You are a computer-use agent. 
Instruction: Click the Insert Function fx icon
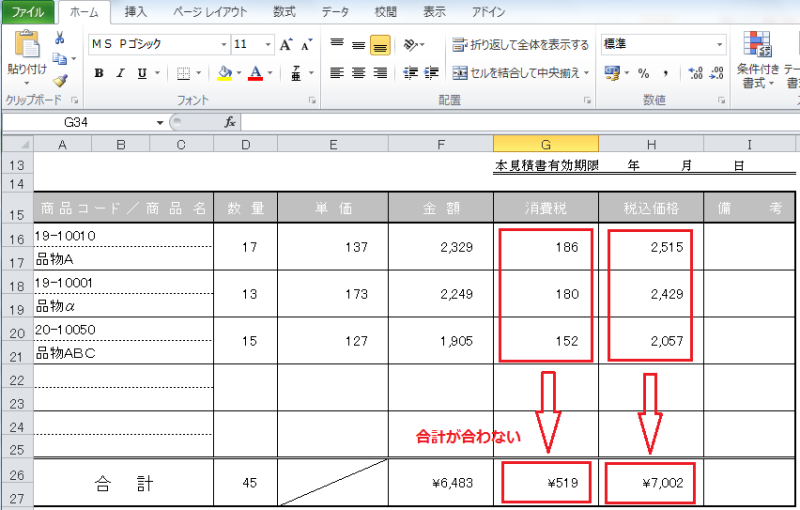[x=229, y=122]
